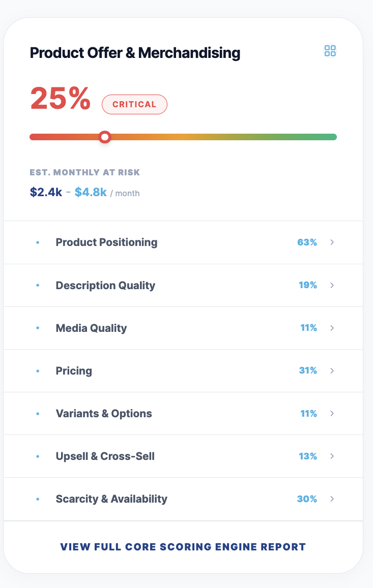Expand Scarcity & Availability chevron
The width and height of the screenshot is (373, 588).
point(332,499)
